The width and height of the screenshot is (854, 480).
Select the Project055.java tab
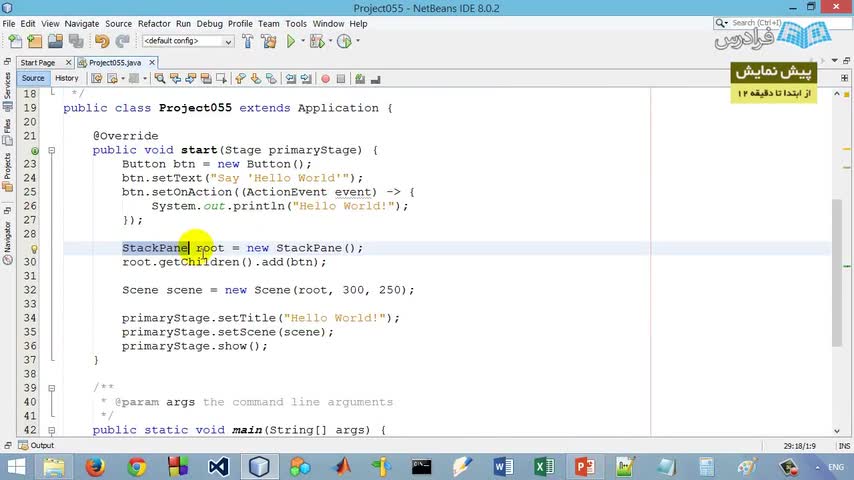[115, 63]
